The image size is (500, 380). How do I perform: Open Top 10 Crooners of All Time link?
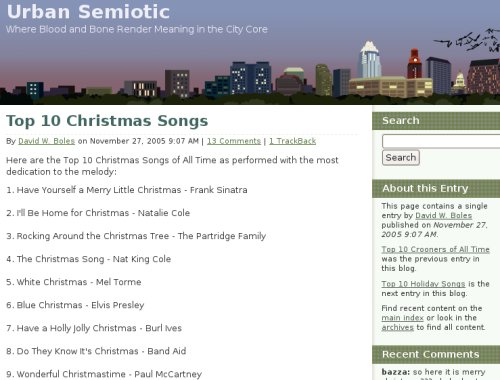click(x=435, y=249)
